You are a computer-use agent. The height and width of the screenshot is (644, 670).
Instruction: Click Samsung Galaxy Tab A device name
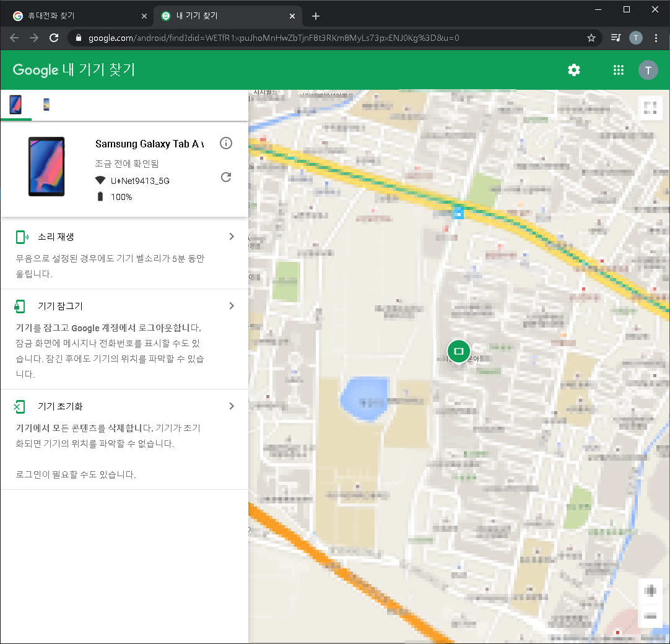coord(150,144)
